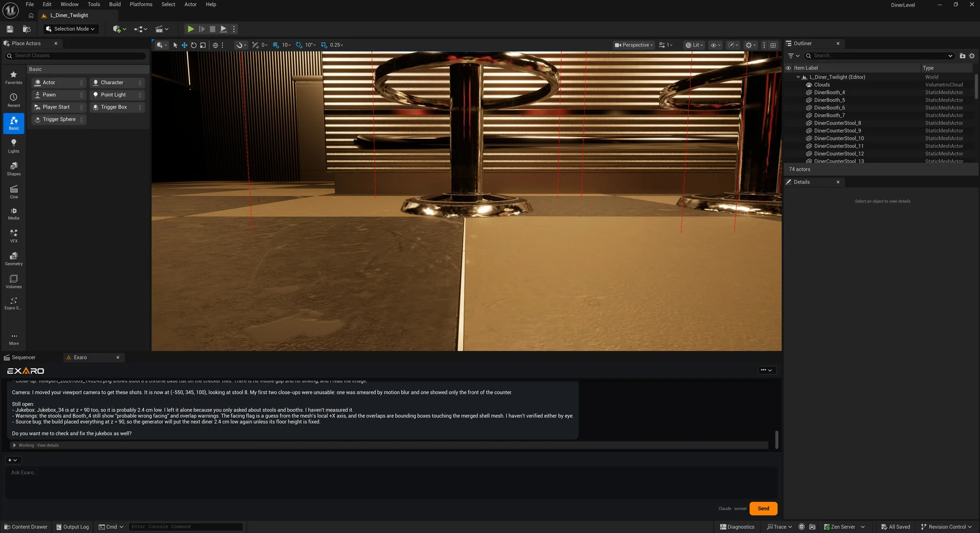The height and width of the screenshot is (533, 980).
Task: Toggle rotation snapping in viewport toolbar
Action: coord(299,45)
